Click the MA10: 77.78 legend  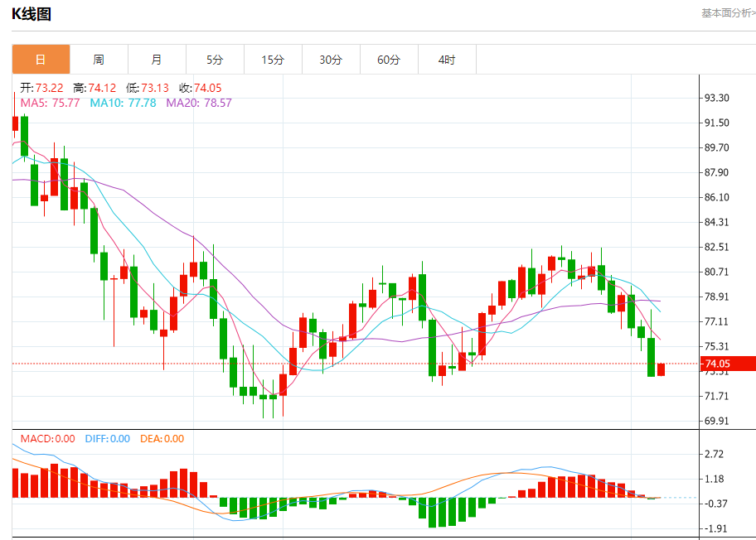123,103
